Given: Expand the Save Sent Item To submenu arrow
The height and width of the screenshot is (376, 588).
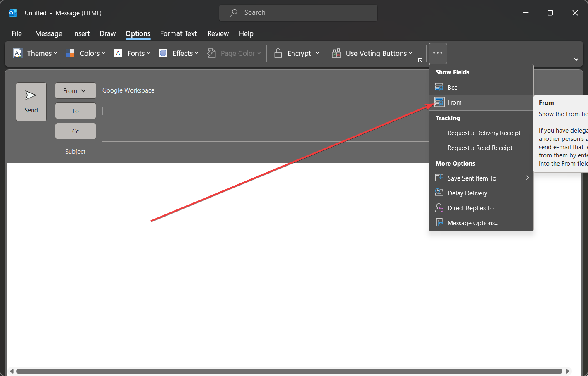Looking at the screenshot, I should (527, 178).
